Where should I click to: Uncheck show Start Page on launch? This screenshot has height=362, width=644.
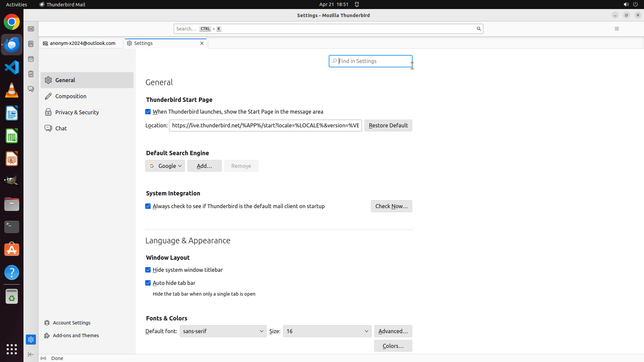coord(148,112)
